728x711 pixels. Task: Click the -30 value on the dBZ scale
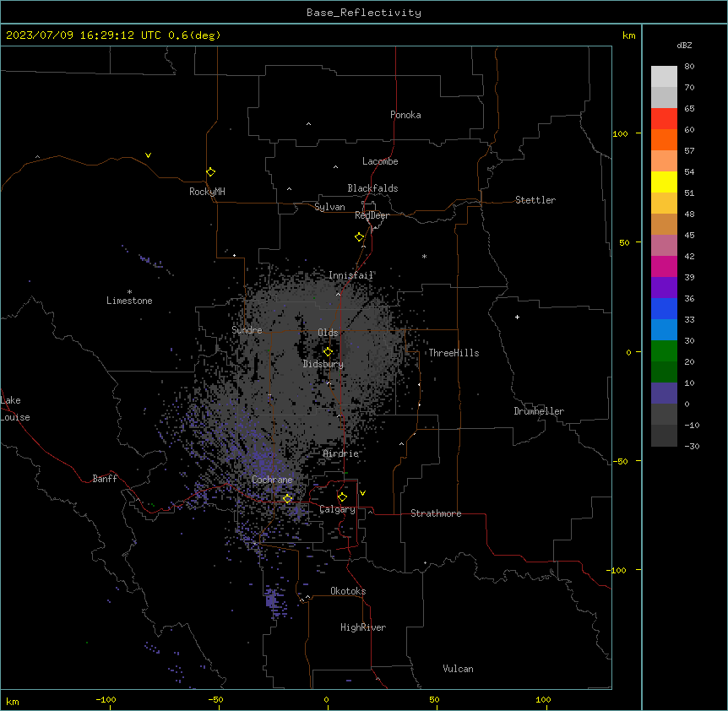coord(692,446)
